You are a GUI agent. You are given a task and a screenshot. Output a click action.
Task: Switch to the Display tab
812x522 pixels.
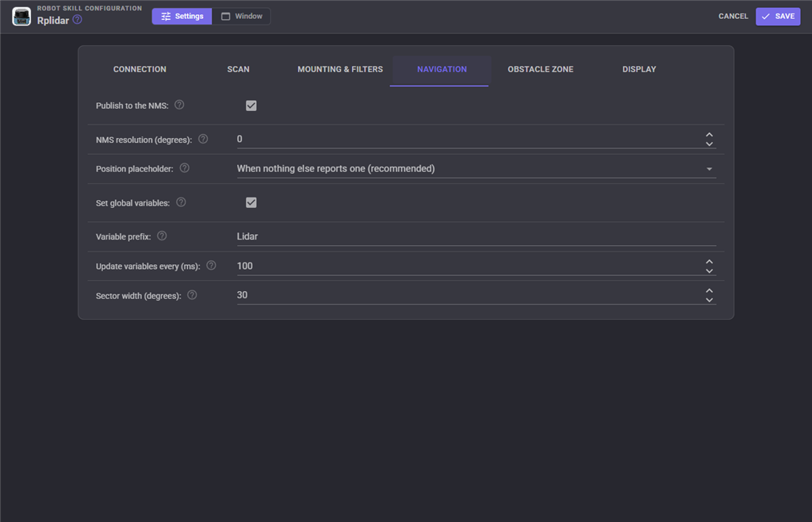pos(639,69)
